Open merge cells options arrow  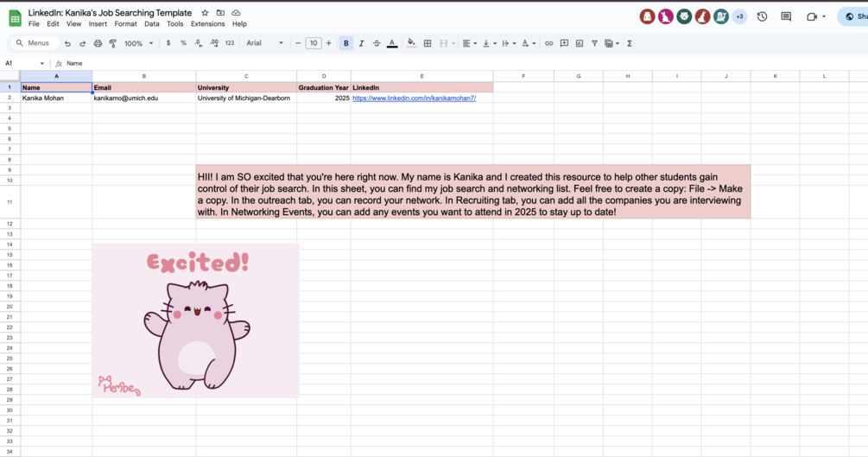pos(453,43)
